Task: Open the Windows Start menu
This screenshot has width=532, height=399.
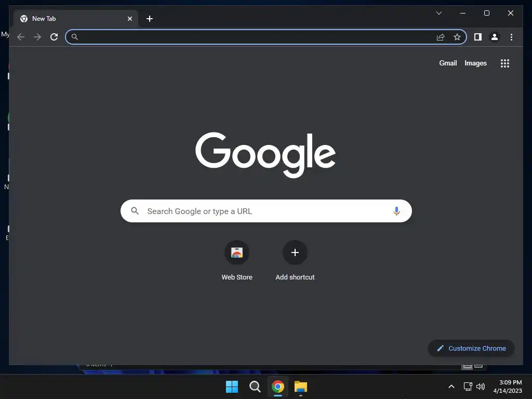Action: coord(232,387)
